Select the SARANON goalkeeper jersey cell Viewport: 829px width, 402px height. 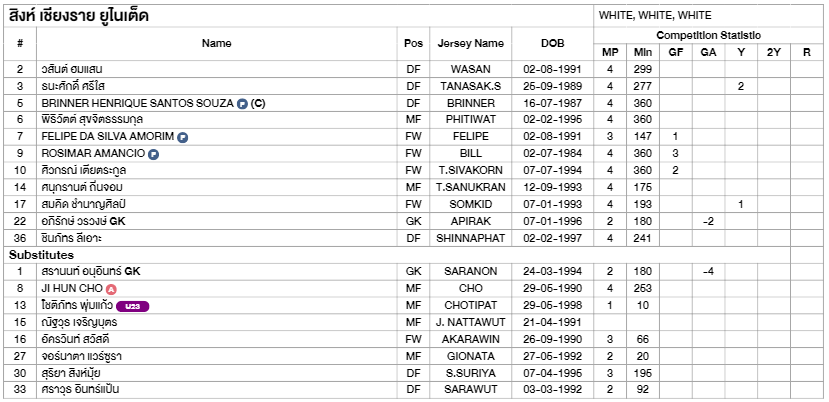tap(471, 271)
